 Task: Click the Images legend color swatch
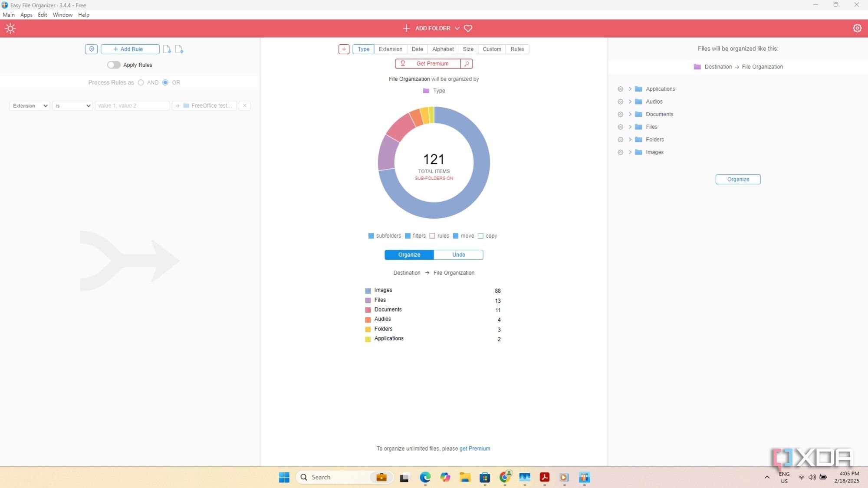click(368, 291)
